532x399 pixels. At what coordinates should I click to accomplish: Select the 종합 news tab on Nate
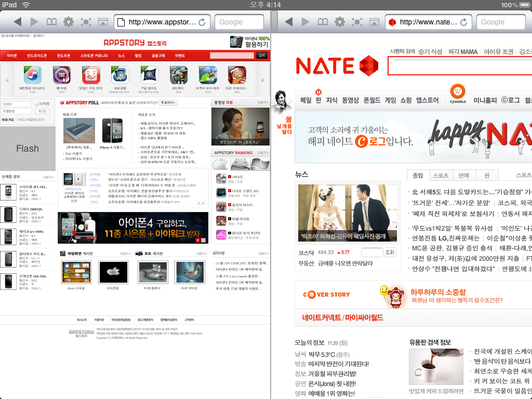tap(418, 175)
